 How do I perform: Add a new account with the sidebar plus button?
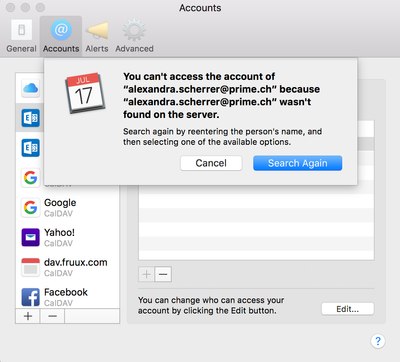(x=28, y=316)
